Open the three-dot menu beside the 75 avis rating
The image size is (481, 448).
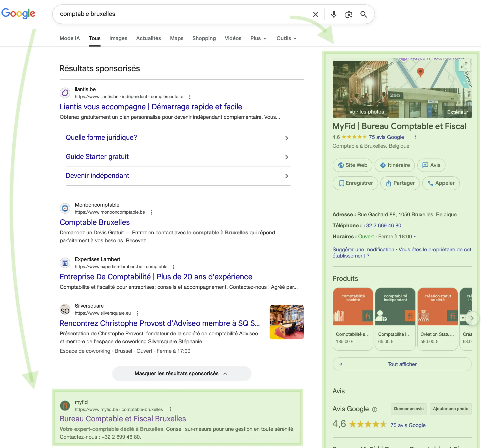coord(415,136)
